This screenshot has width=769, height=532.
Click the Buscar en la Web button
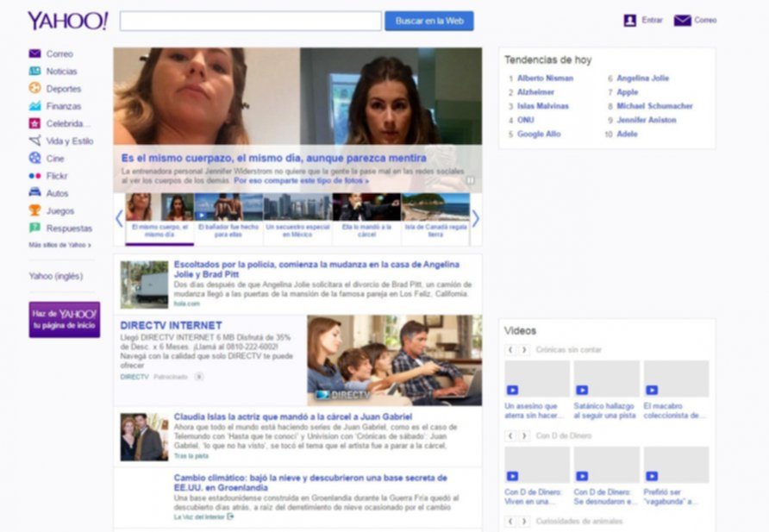429,21
